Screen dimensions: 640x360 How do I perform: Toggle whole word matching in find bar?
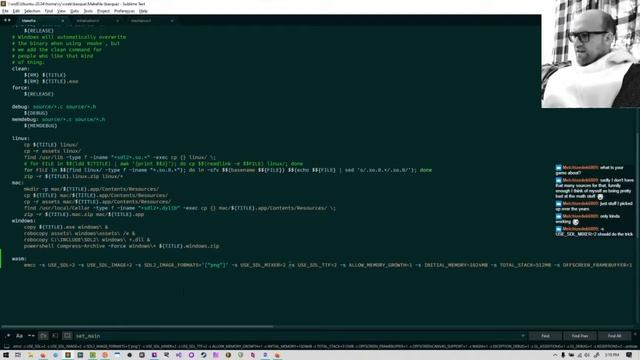(31, 336)
